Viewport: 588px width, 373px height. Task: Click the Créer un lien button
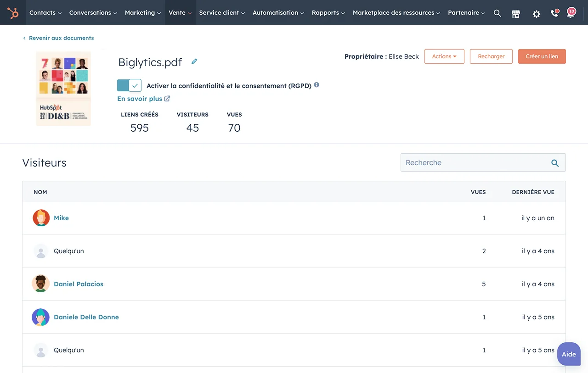(542, 56)
